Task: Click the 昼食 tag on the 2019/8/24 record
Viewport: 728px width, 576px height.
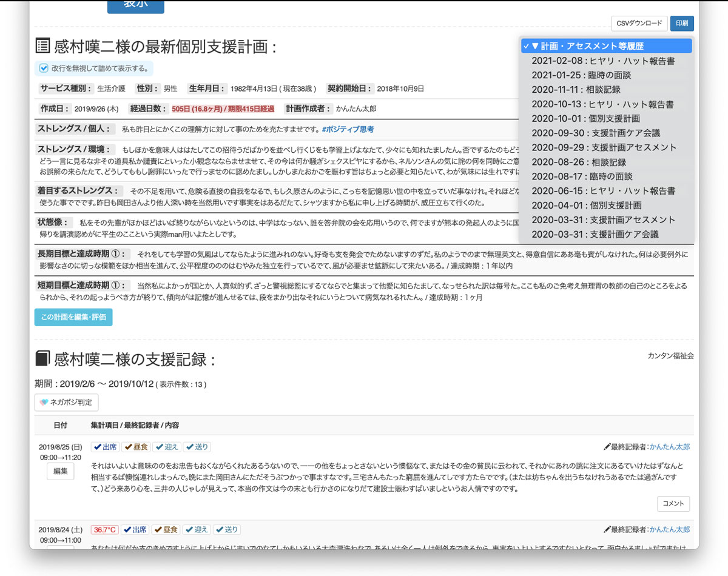Action: 166,529
